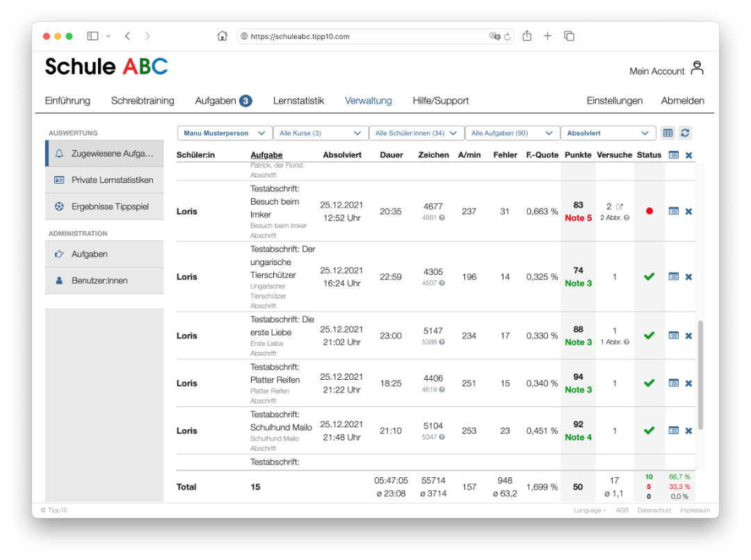Sort table by Aufgabe column header

[266, 155]
